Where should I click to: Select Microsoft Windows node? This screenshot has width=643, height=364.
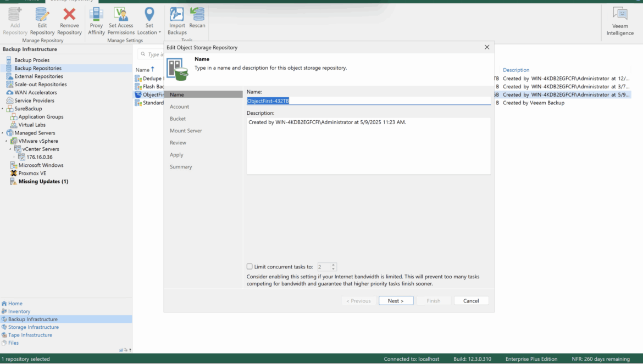pyautogui.click(x=41, y=165)
